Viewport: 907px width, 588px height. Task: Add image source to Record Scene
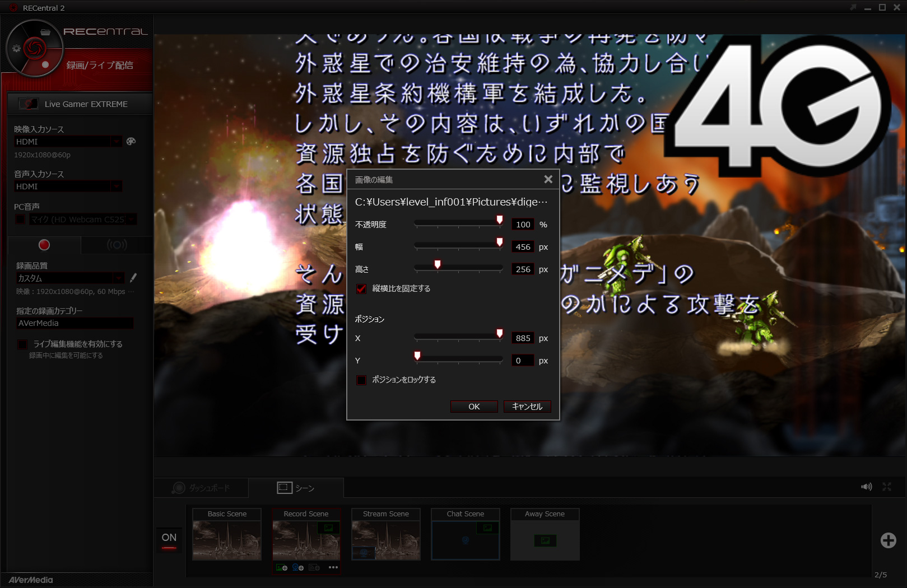(x=282, y=567)
